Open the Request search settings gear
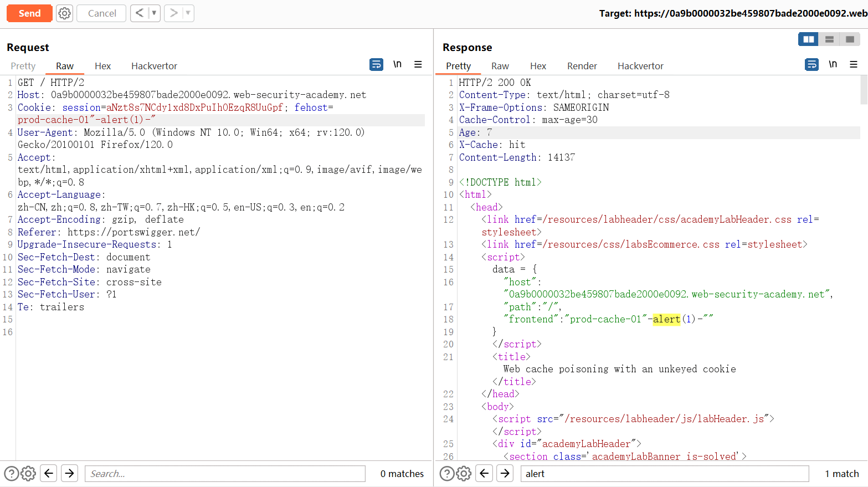868x487 pixels. (28, 473)
